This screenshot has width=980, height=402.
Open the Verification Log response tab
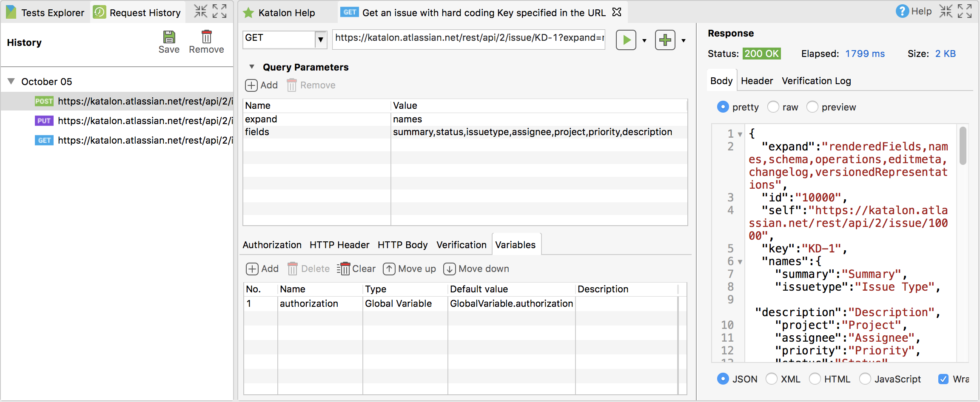(x=816, y=81)
